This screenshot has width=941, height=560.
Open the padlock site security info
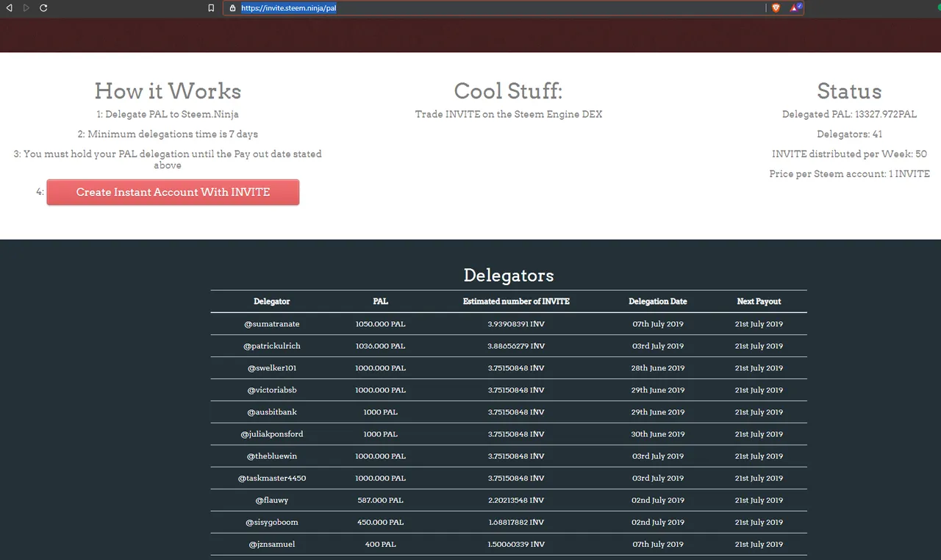point(232,8)
